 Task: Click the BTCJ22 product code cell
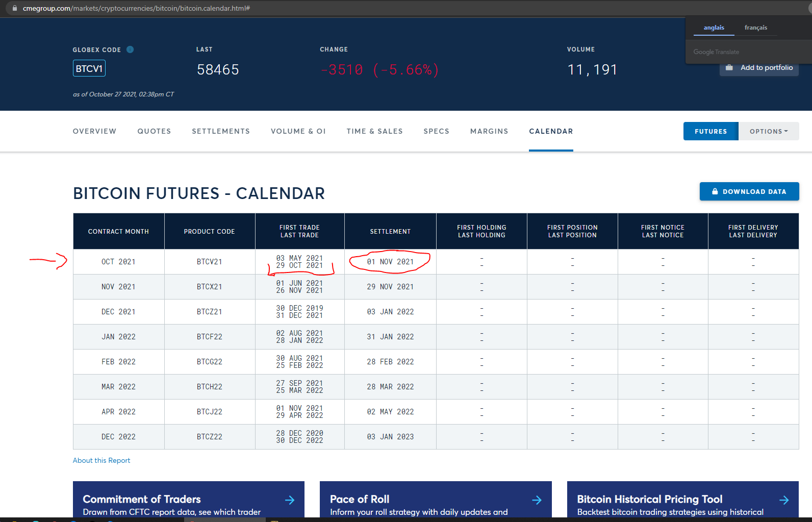pyautogui.click(x=210, y=412)
